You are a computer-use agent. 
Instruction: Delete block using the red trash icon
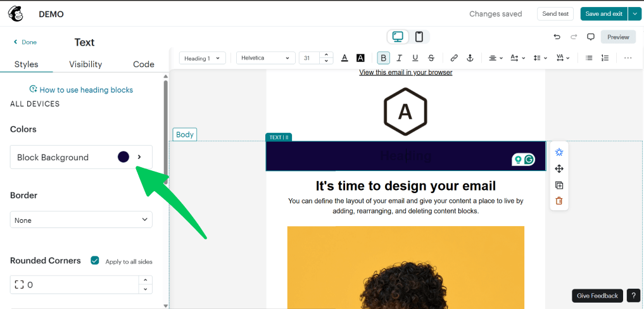[559, 201]
